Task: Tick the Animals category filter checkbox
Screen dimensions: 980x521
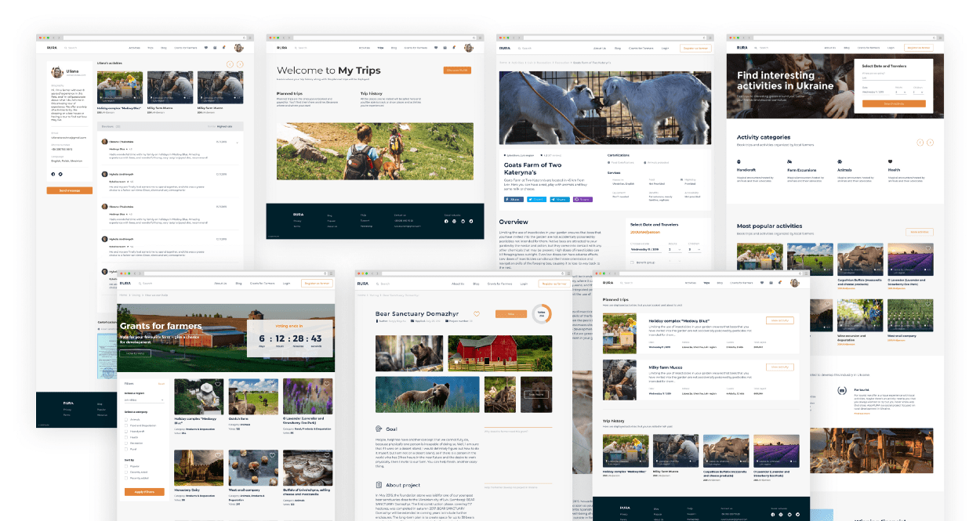Action: (127, 418)
